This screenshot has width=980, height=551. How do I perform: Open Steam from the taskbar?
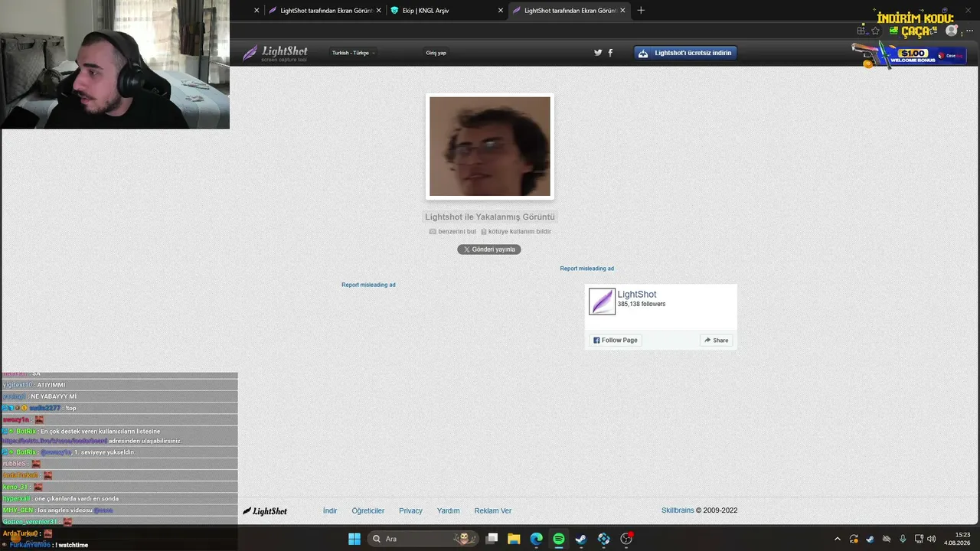point(581,539)
